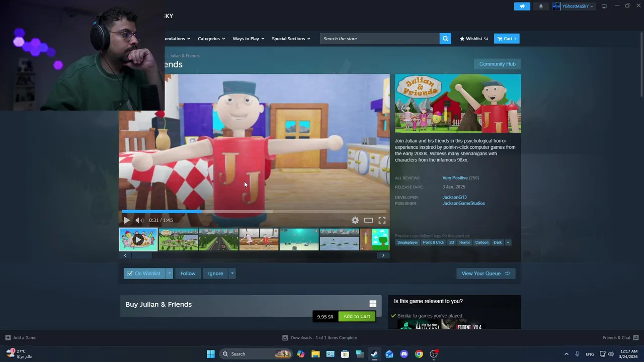Open Steam notifications bell
The width and height of the screenshot is (644, 362).
(x=541, y=6)
